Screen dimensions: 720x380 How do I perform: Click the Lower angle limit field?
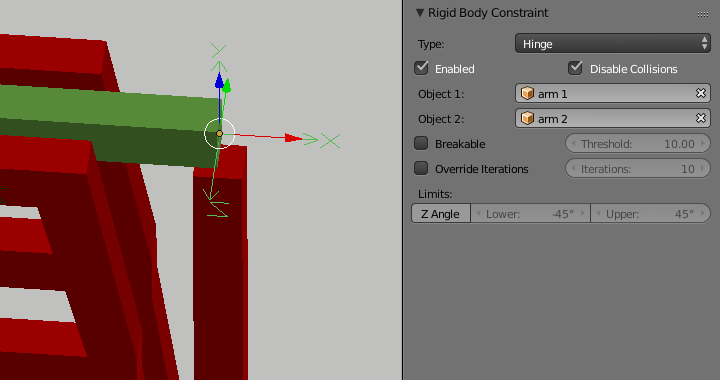click(x=530, y=213)
